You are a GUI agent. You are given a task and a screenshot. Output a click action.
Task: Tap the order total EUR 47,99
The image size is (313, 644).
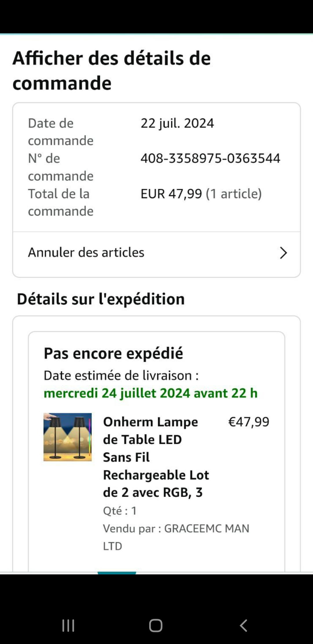pos(171,194)
